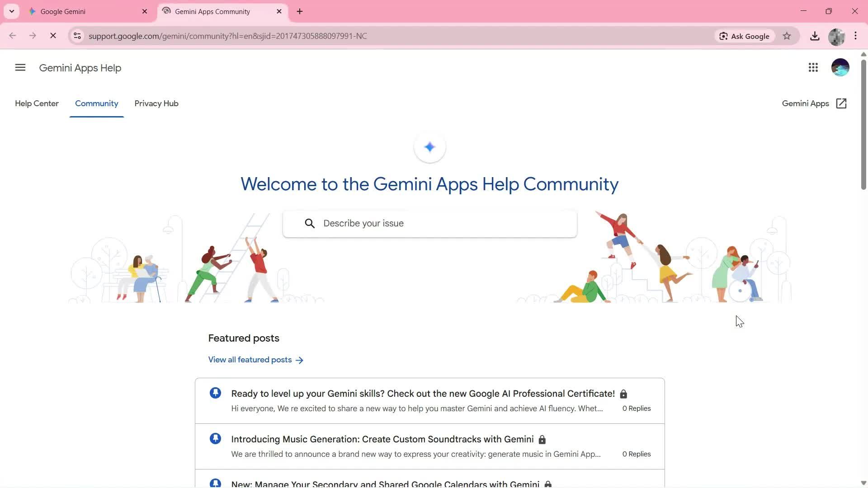Click the Ask Google lens icon

click(724, 36)
